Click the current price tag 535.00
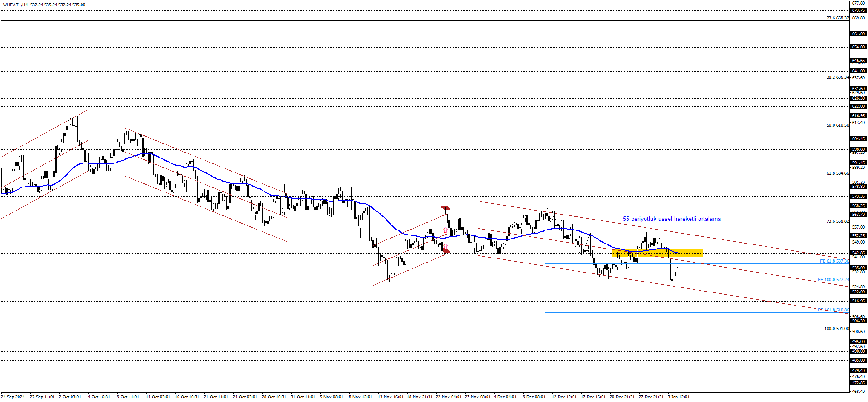Viewport: 868px width, 402px height. point(858,268)
